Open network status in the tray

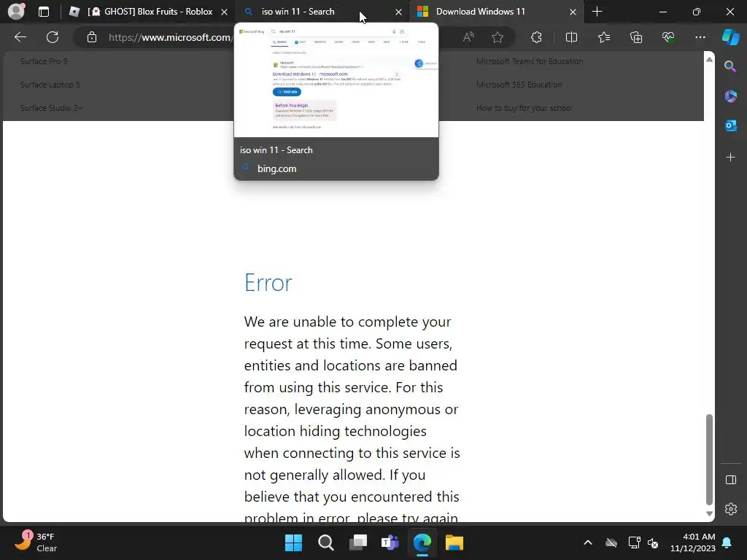tap(634, 542)
